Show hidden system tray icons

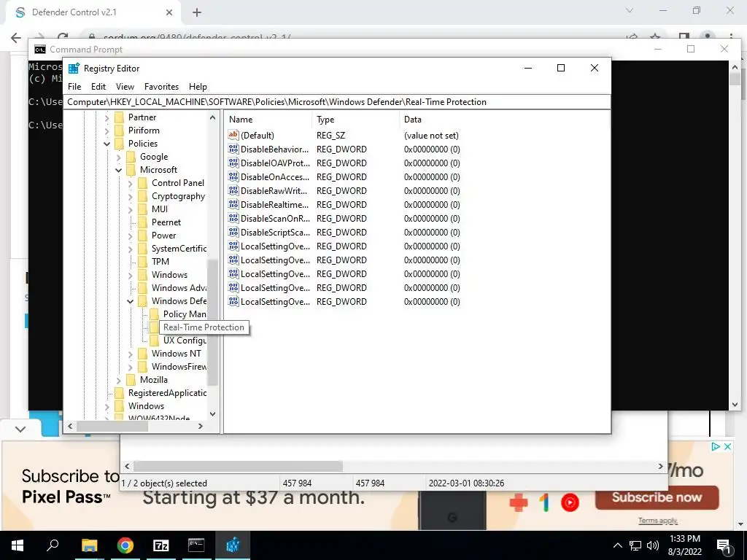[x=617, y=545]
